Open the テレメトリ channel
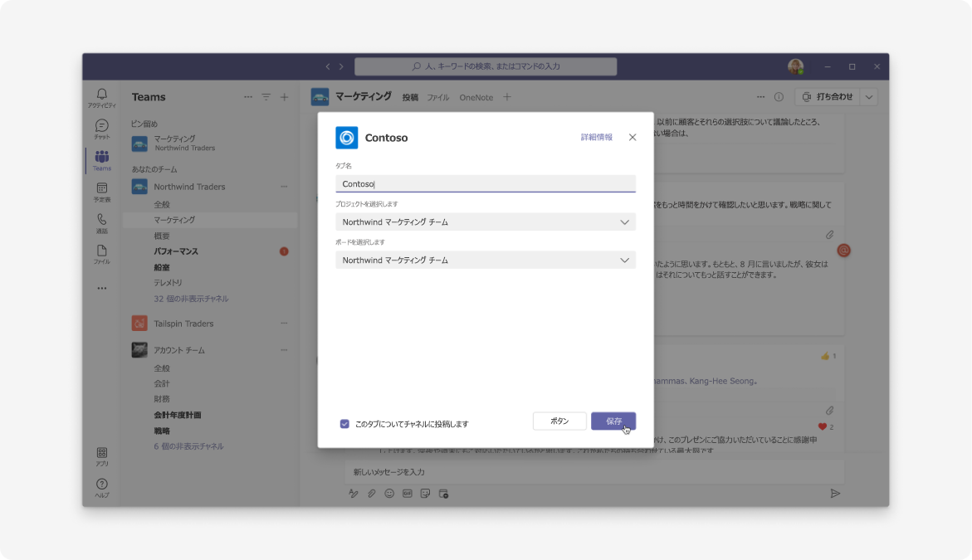The height and width of the screenshot is (560, 972). click(x=168, y=282)
